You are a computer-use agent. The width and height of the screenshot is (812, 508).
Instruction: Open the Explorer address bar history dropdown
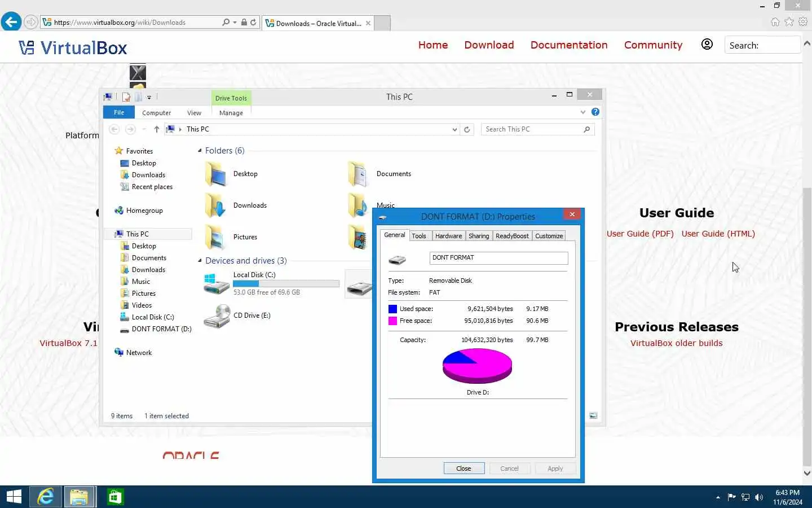(454, 129)
